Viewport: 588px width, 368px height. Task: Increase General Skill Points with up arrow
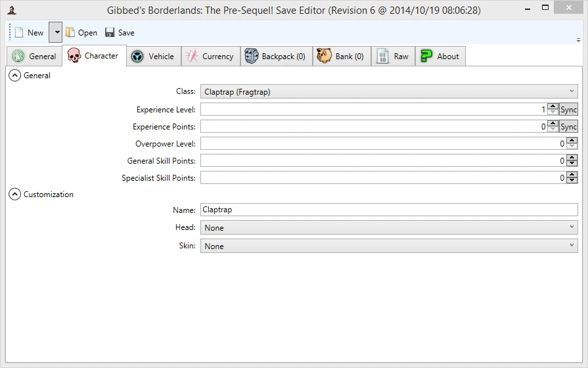pos(572,158)
